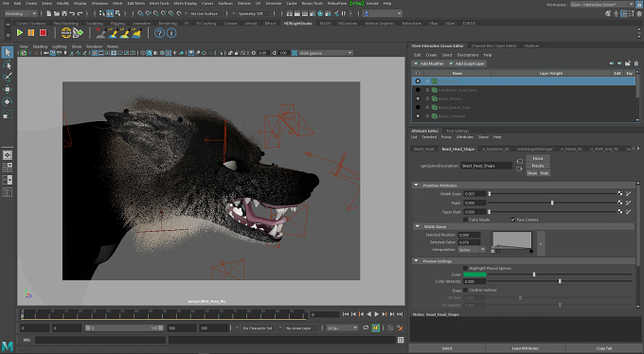Select the Move tool in the toolbox
Image resolution: width=644 pixels, height=354 pixels.
click(x=8, y=90)
